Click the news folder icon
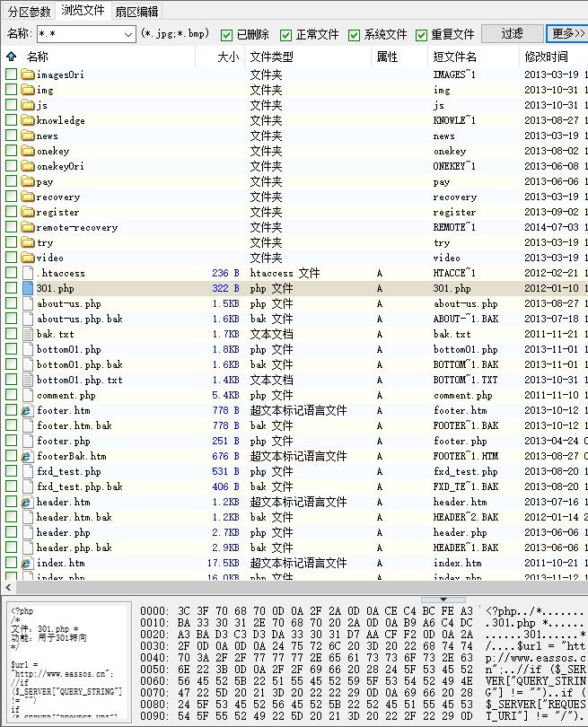The width and height of the screenshot is (588, 727). (x=28, y=136)
